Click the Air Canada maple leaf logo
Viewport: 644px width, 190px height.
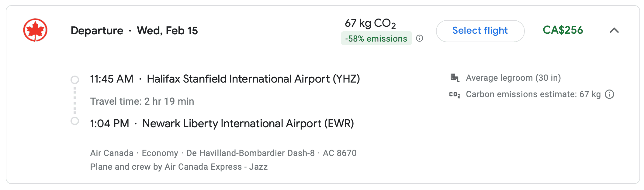click(35, 30)
